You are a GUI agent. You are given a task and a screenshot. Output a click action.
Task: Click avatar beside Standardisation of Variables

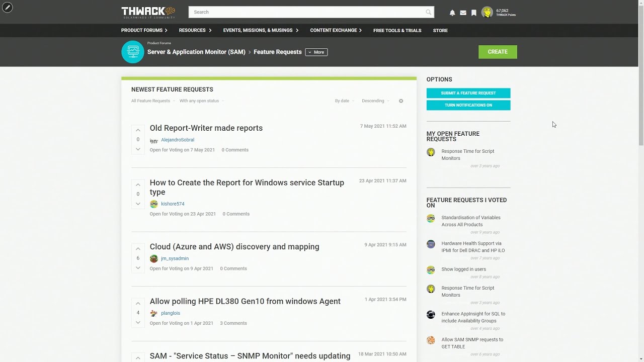431,218
